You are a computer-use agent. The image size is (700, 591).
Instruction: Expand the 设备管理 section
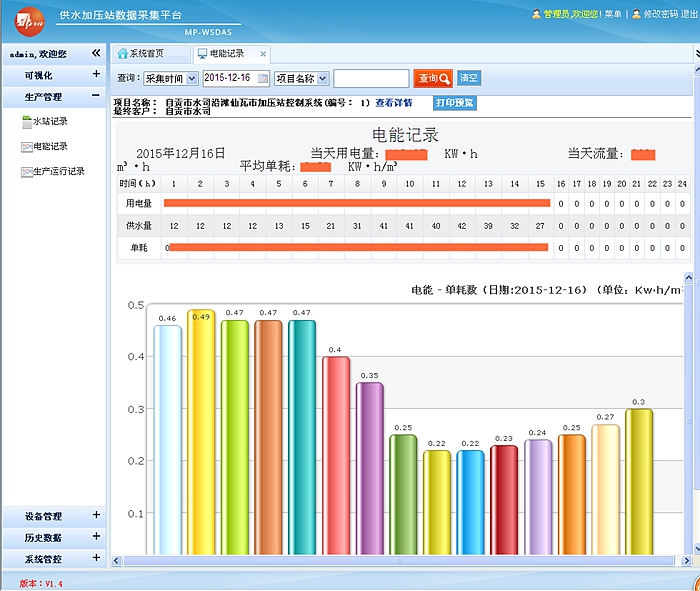(x=96, y=516)
